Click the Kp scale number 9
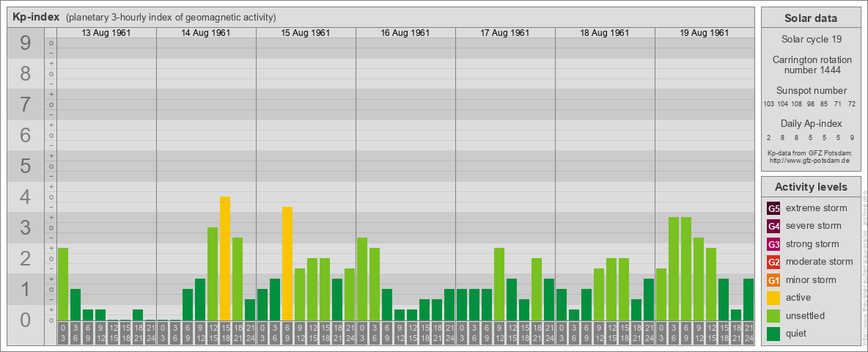Image resolution: width=868 pixels, height=352 pixels. pos(25,43)
